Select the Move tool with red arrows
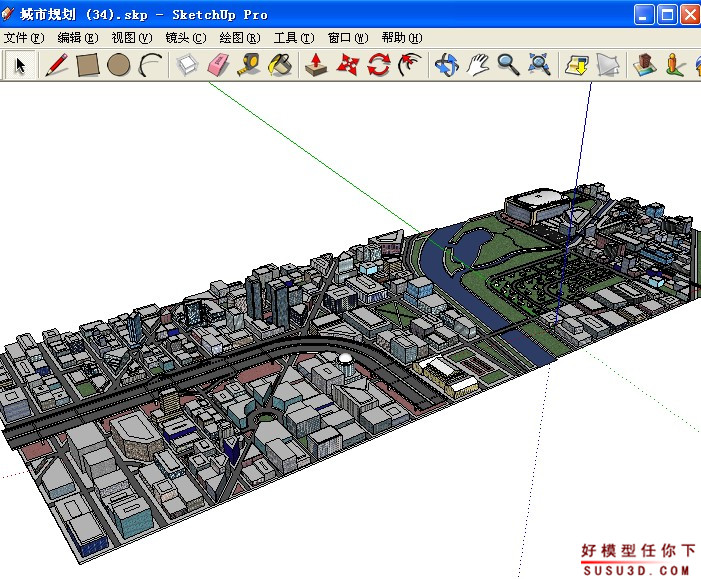The width and height of the screenshot is (701, 579). [347, 65]
